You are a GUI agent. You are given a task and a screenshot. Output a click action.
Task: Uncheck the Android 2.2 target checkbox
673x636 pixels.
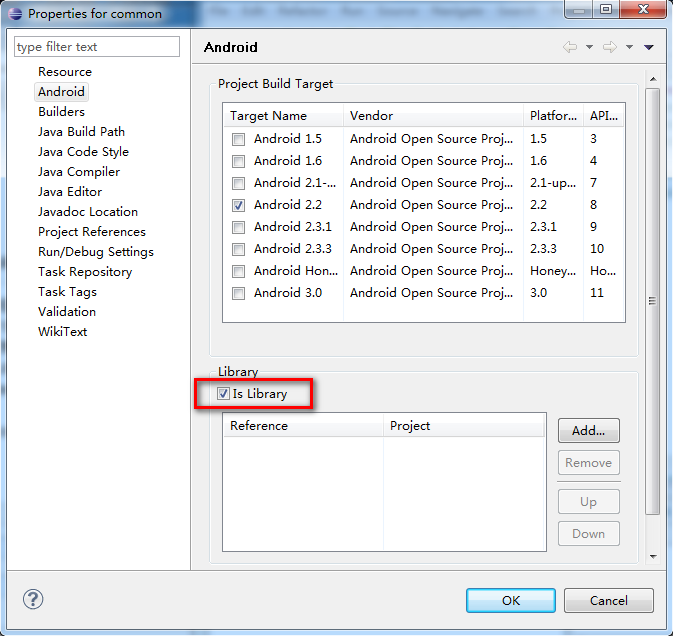pos(238,205)
